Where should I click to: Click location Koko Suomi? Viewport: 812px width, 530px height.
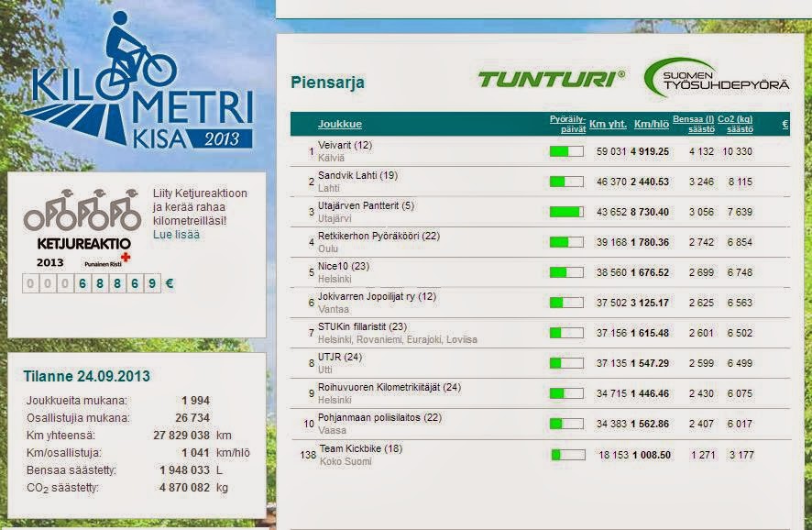tap(346, 461)
